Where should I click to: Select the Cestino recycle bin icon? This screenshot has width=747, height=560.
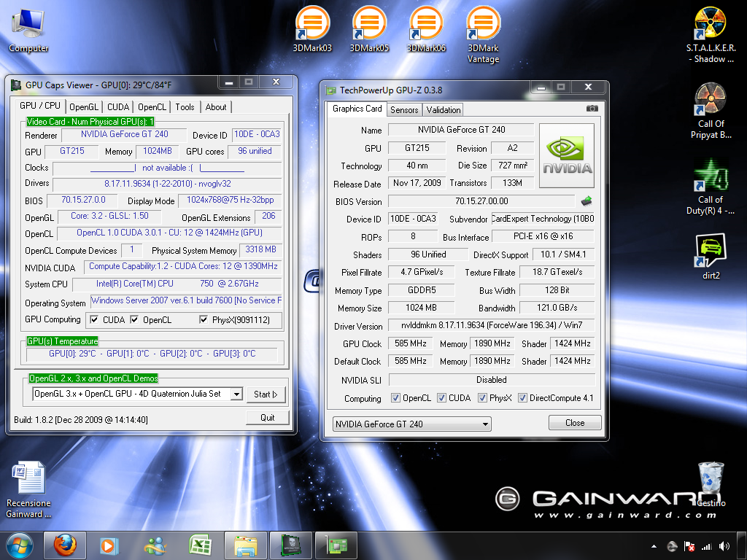click(x=711, y=484)
